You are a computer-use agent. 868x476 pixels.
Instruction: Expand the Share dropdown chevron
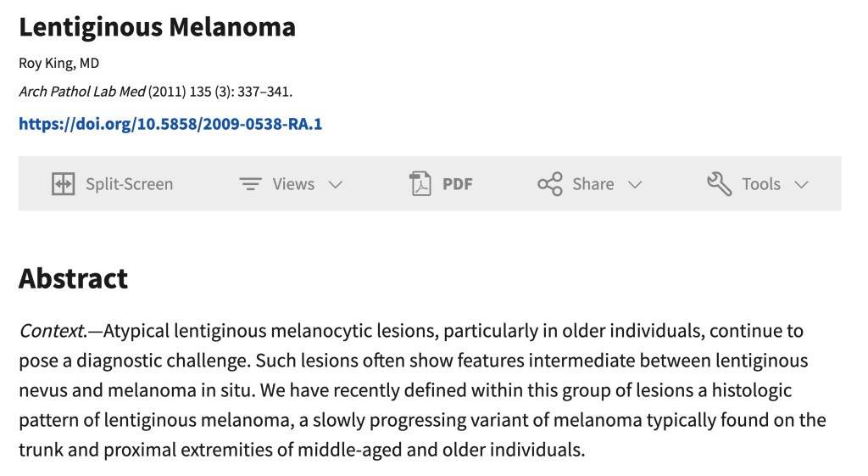(635, 185)
